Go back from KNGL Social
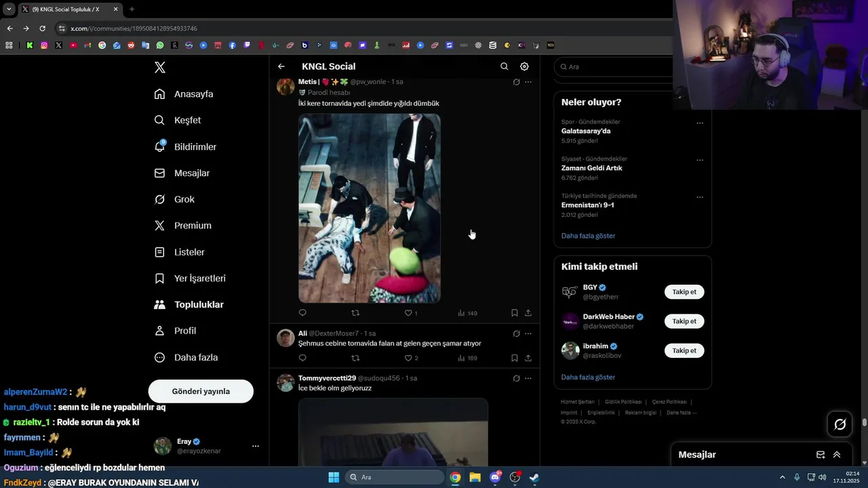The width and height of the screenshot is (868, 488). (x=281, y=66)
